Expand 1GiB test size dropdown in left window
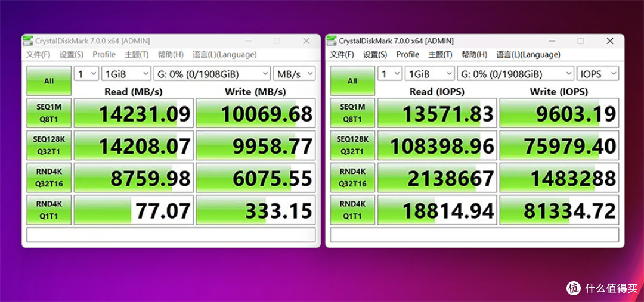644x302 pixels. pos(126,74)
